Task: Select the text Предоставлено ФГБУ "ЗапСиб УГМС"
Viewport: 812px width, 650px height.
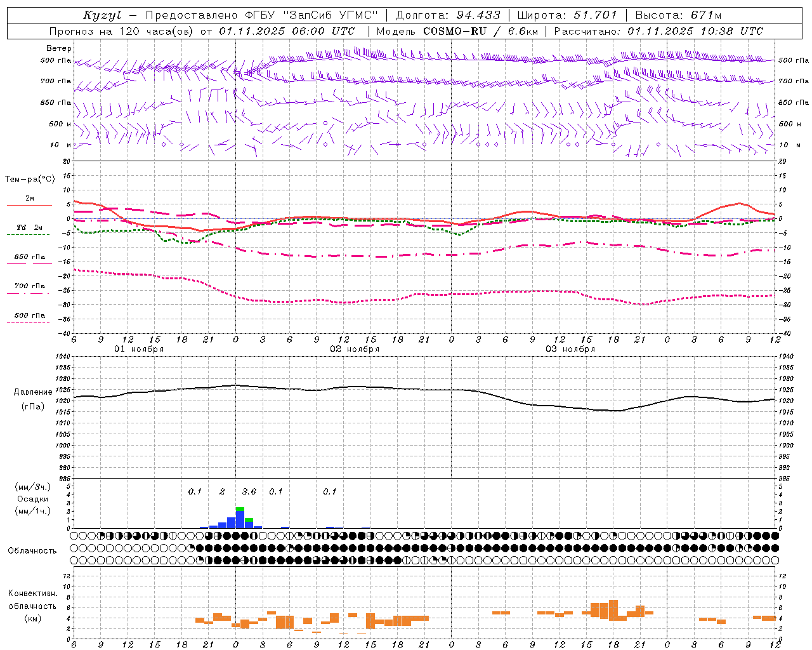Action: pos(261,15)
